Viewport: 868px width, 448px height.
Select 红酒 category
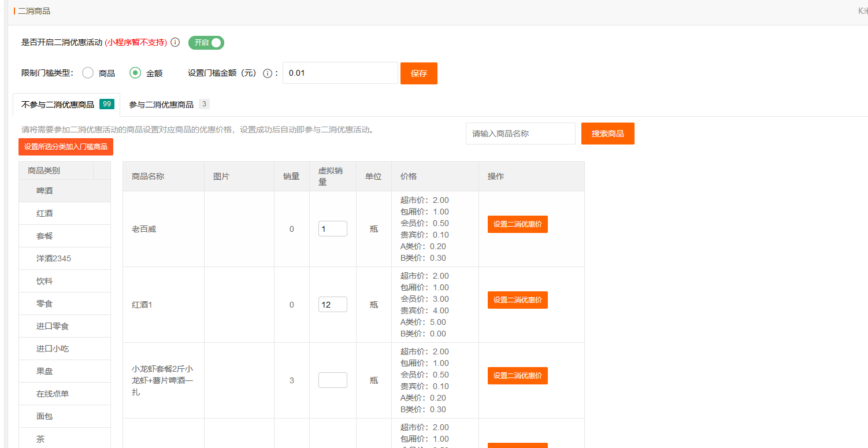click(x=65, y=213)
